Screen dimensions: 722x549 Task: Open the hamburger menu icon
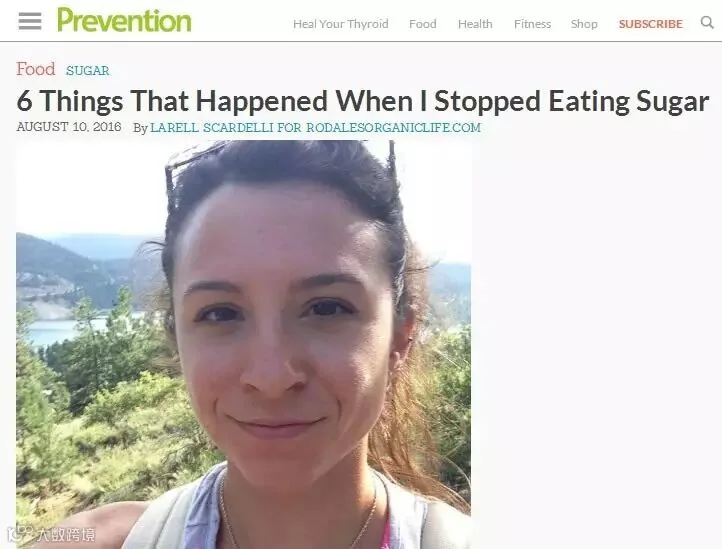point(30,21)
